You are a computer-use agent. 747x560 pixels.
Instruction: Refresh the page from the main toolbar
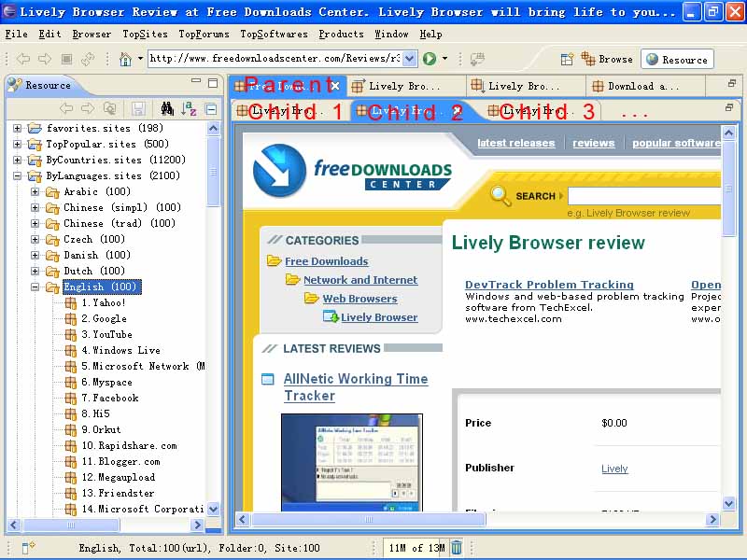88,59
